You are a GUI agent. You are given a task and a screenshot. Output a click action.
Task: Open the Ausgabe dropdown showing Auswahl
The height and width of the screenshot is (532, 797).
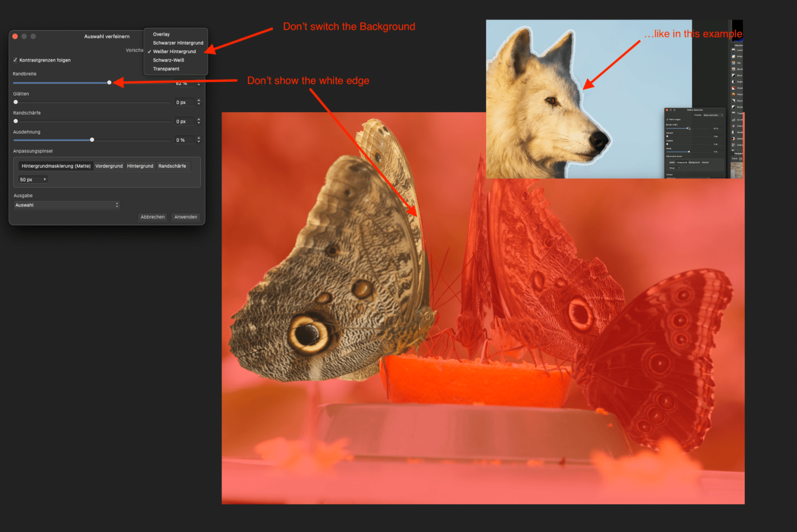66,205
